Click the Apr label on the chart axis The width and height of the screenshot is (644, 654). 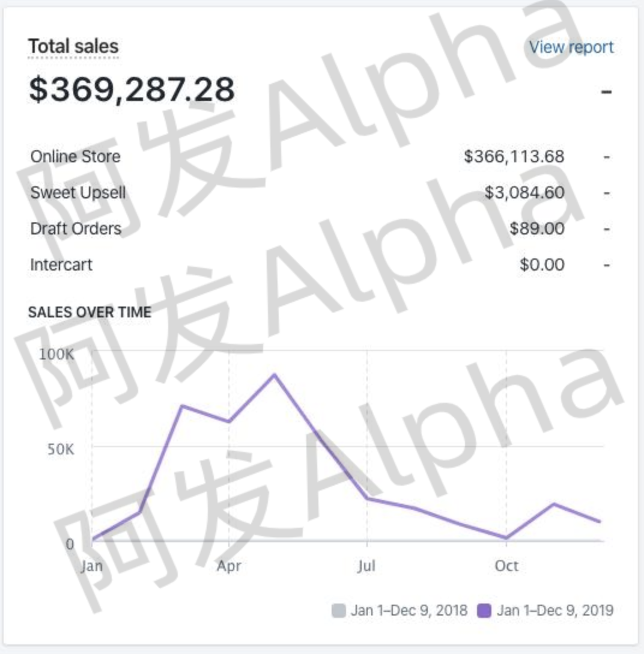point(229,566)
